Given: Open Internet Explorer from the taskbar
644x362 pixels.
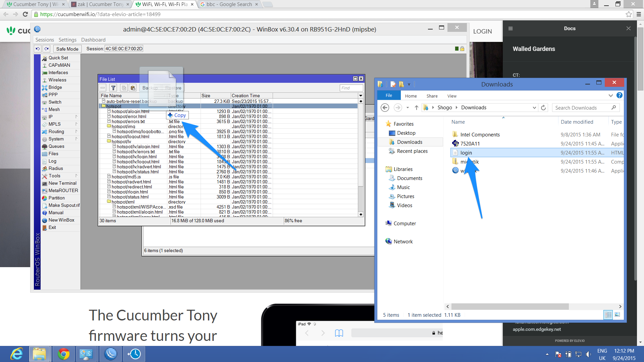Looking at the screenshot, I should (16, 354).
